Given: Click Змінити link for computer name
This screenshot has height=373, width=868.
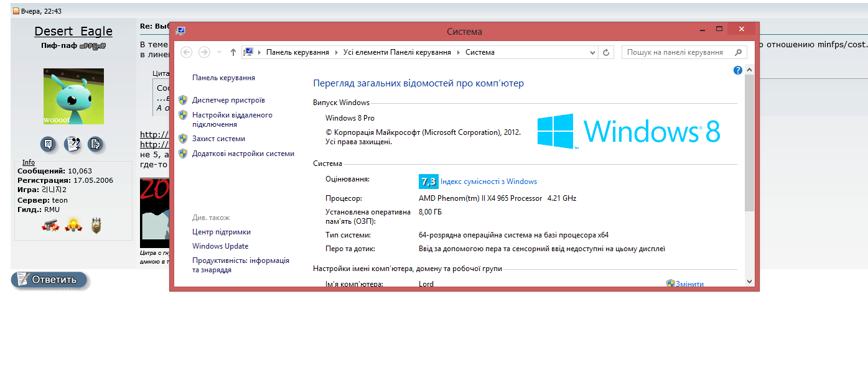Looking at the screenshot, I should (689, 284).
